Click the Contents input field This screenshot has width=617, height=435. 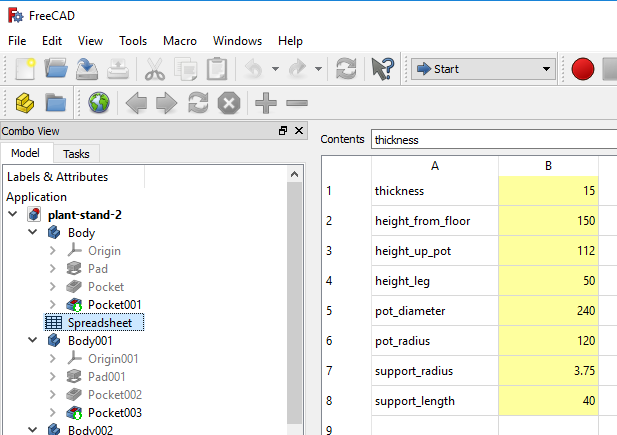click(x=494, y=139)
